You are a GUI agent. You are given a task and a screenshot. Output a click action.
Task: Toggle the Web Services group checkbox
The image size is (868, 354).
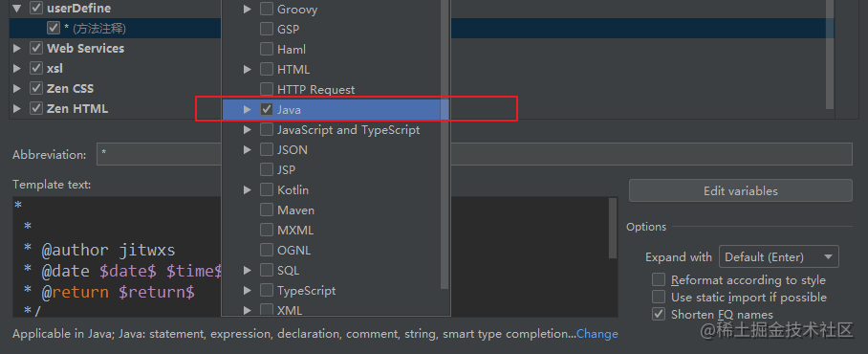click(x=36, y=48)
